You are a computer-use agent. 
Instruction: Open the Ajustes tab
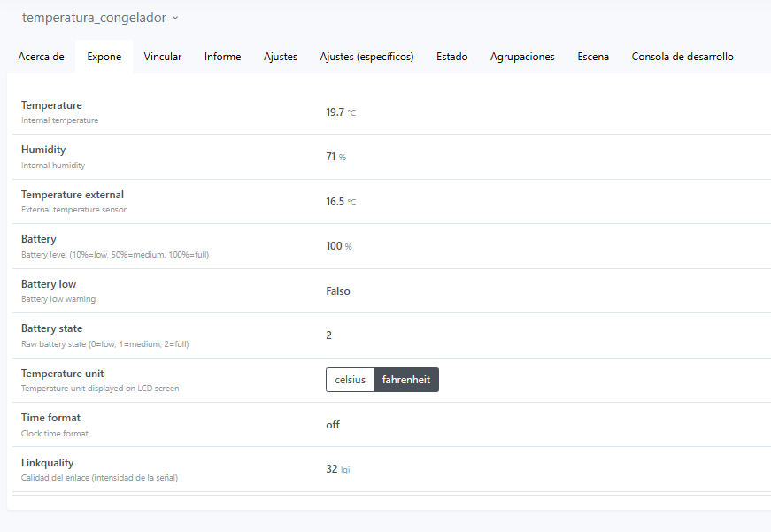tap(281, 57)
